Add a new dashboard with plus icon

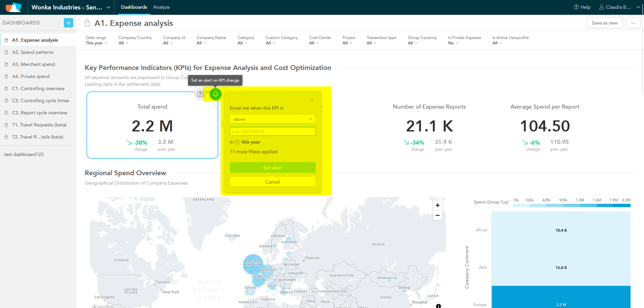click(x=68, y=23)
